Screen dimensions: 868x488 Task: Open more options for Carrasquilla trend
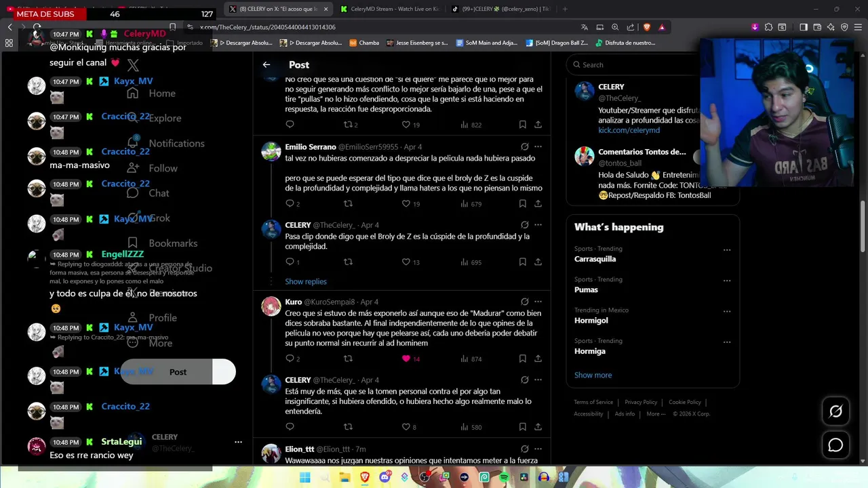[x=727, y=249]
